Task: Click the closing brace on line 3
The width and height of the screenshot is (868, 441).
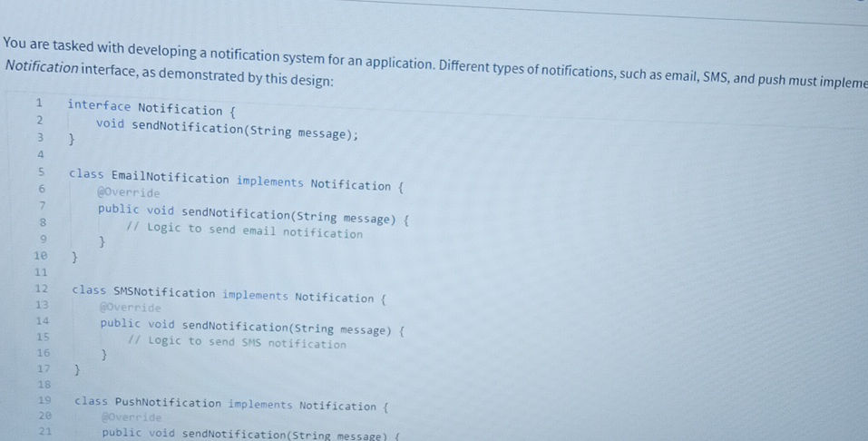Action: click(71, 139)
